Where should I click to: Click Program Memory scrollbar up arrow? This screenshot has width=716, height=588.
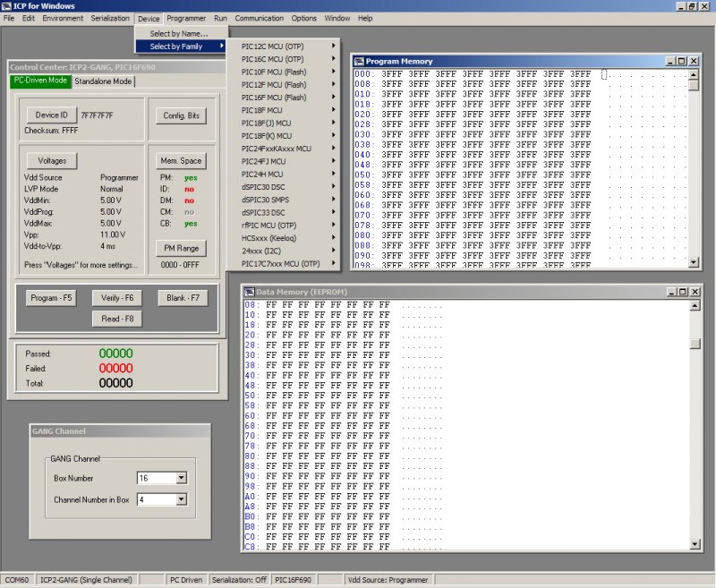pos(694,74)
